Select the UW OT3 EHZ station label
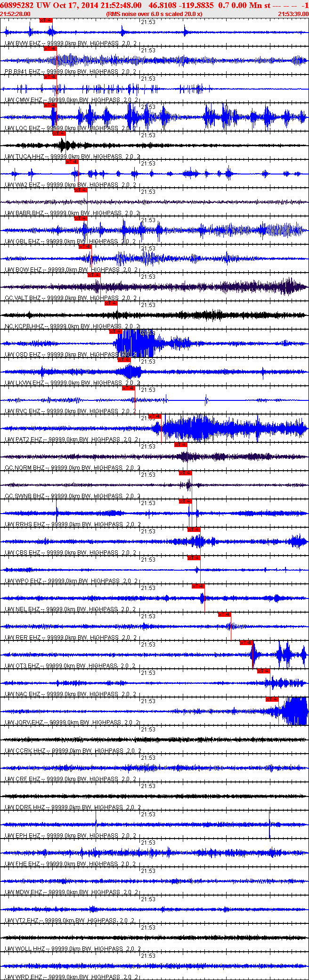309x980 pixels. coord(70,666)
